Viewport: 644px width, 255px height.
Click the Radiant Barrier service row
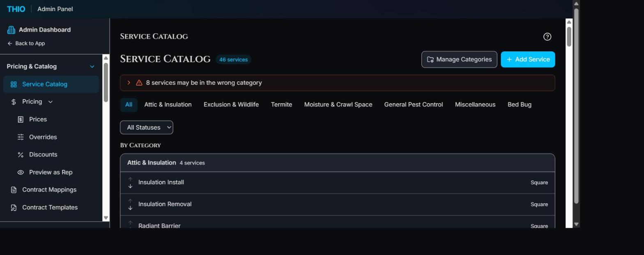pyautogui.click(x=337, y=222)
